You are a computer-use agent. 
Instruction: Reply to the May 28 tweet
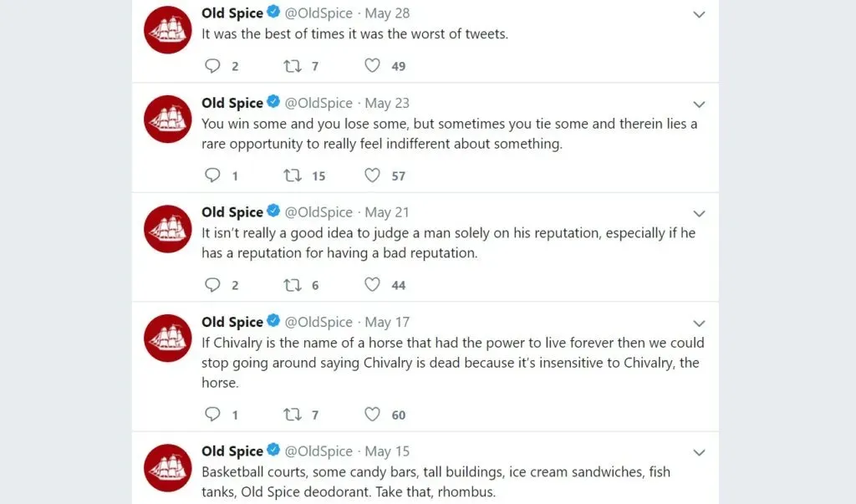pyautogui.click(x=212, y=66)
